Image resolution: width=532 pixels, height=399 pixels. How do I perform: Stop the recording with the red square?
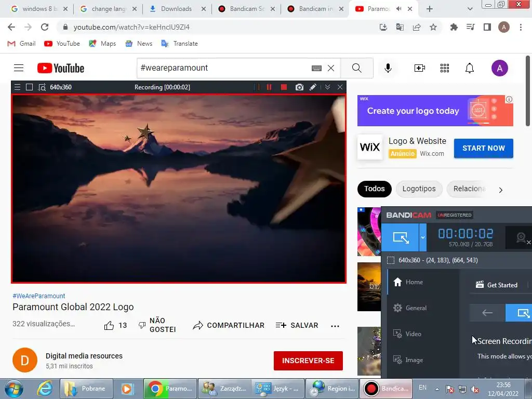[x=284, y=87]
